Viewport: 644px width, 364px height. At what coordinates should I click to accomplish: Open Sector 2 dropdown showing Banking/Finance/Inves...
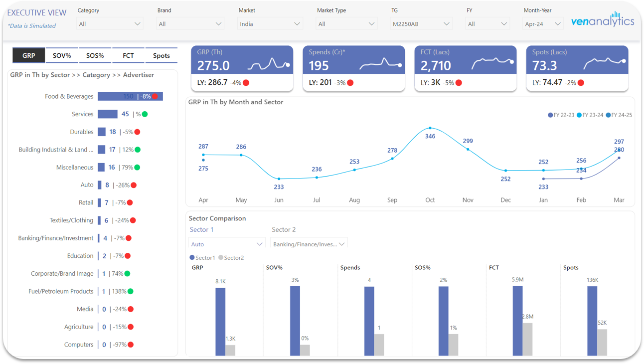point(309,244)
